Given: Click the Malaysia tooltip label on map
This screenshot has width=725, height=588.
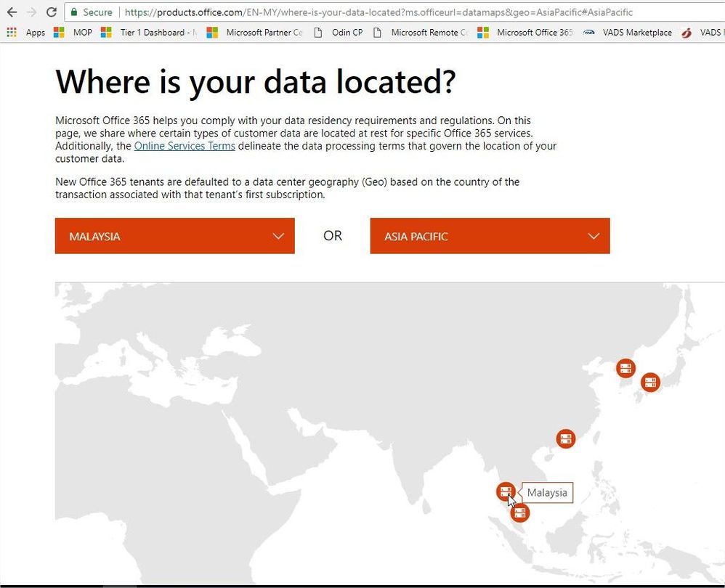Looking at the screenshot, I should click(547, 493).
